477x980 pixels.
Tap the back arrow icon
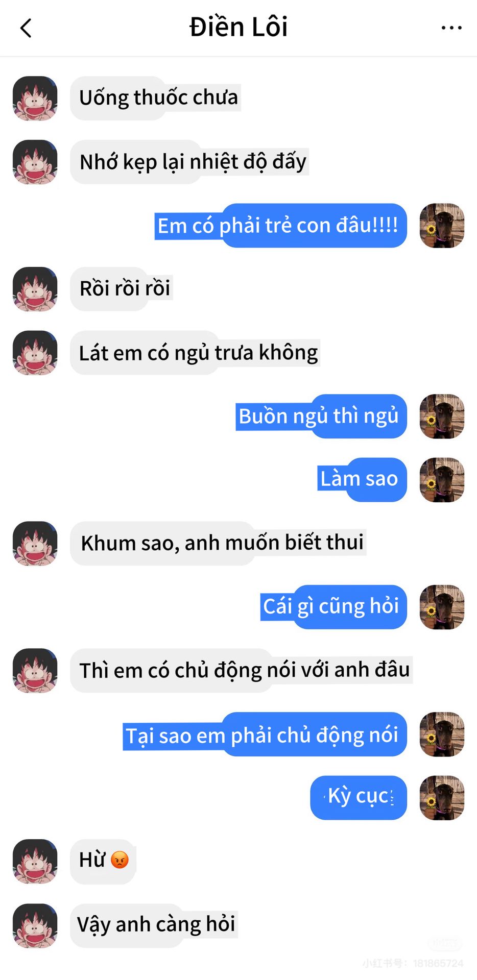click(26, 28)
